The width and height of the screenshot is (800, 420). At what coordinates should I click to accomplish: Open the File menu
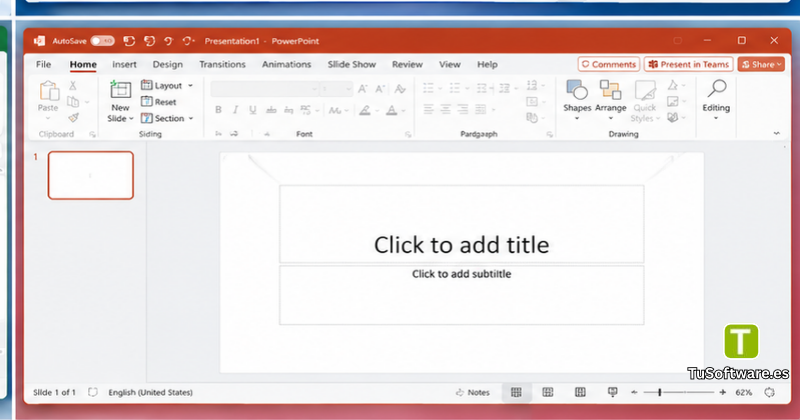(x=43, y=64)
